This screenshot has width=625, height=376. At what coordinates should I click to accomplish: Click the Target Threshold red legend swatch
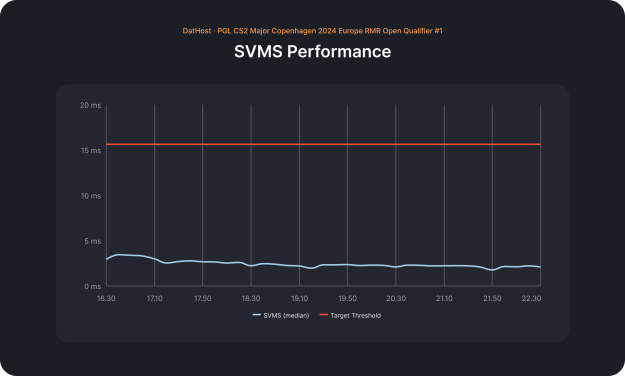324,315
